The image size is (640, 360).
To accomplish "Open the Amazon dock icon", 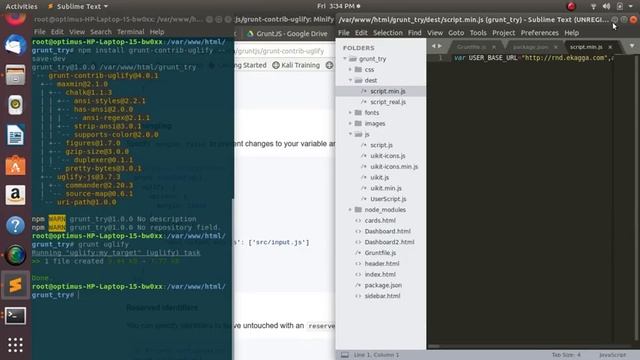I will point(15,195).
